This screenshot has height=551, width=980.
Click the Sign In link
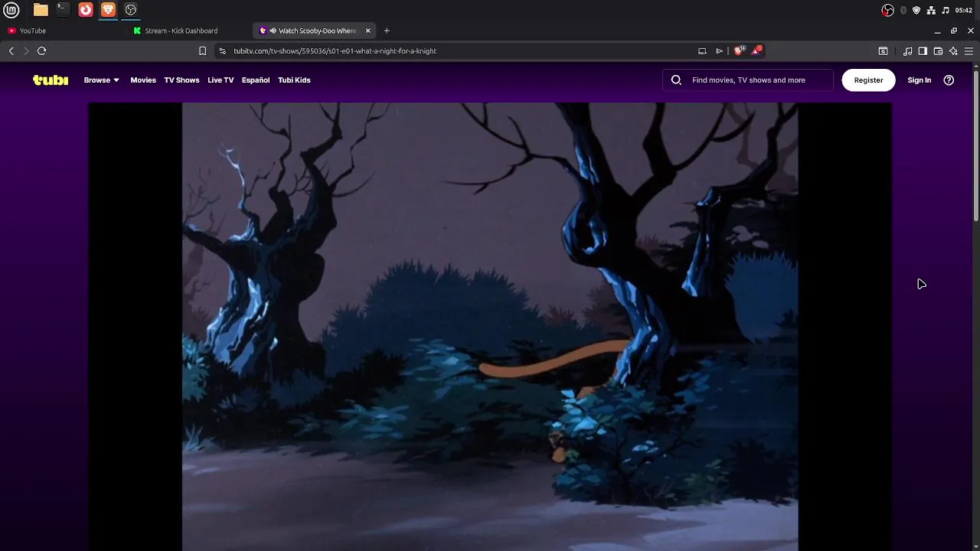(920, 80)
